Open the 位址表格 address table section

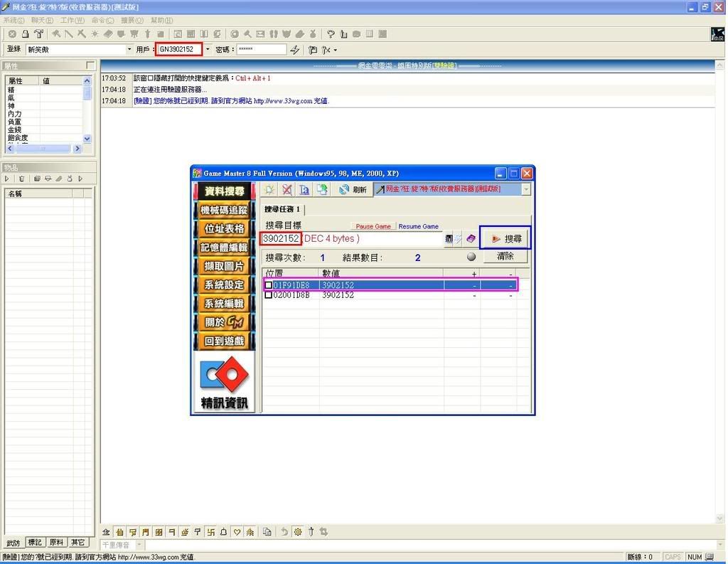coord(224,228)
